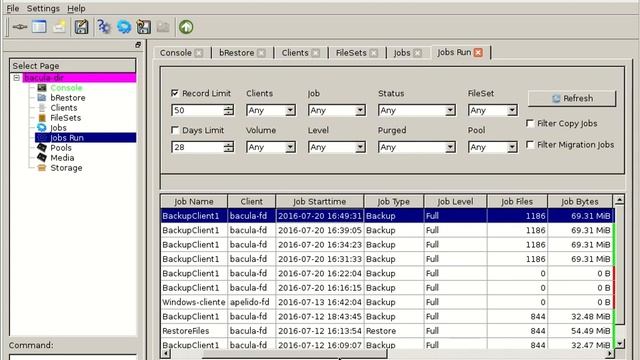Open Console page in the tree
The width and height of the screenshot is (640, 360).
66,88
